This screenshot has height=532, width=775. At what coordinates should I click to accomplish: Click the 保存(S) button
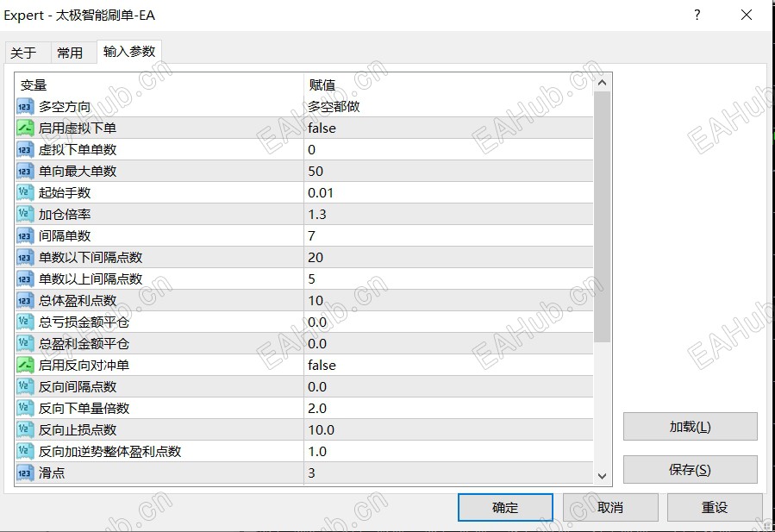(x=689, y=469)
